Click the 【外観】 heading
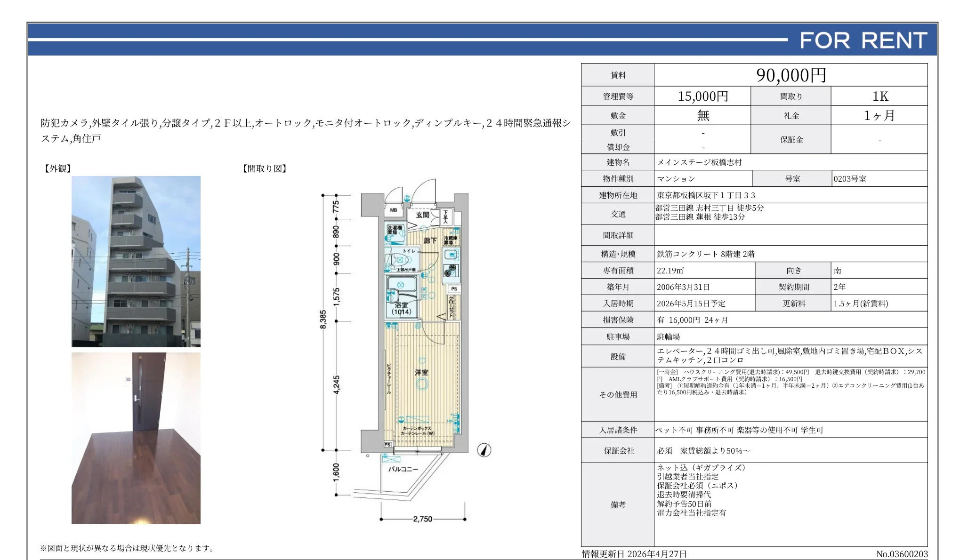 pos(57,168)
